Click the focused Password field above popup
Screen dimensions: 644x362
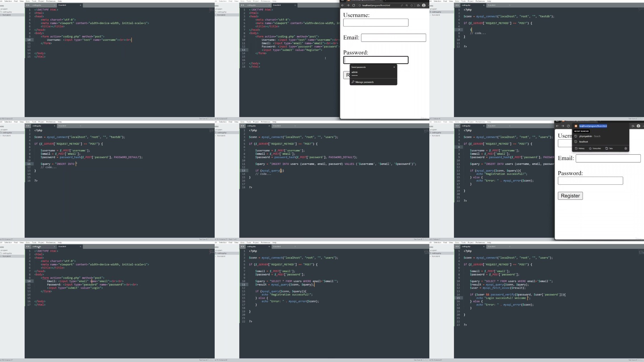coord(376,60)
